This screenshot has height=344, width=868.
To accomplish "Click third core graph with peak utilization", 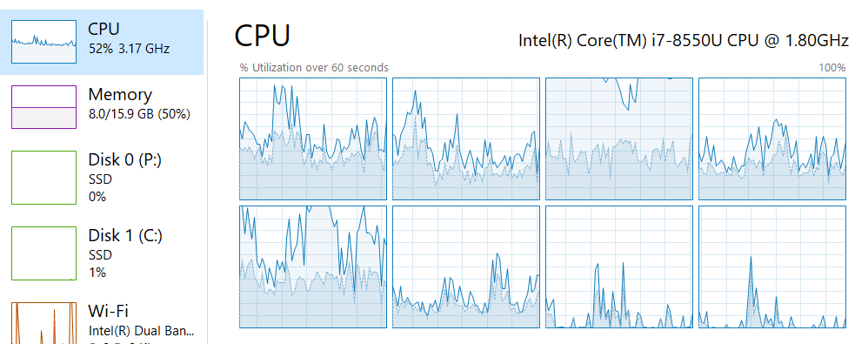I will (619, 138).
